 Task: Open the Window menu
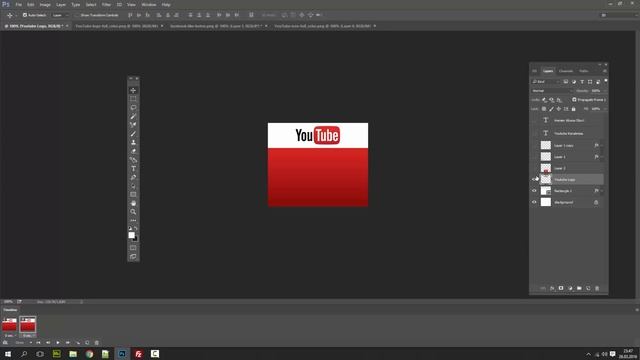(149, 4)
